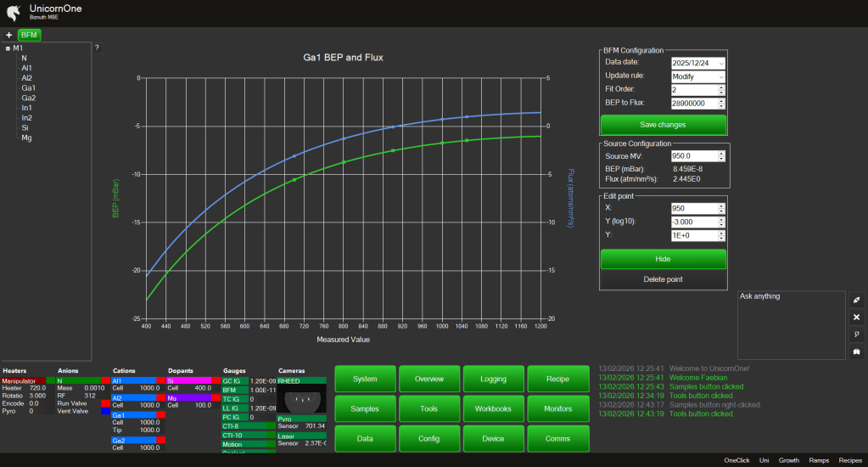Toggle the red shutter indicator for Si
The image size is (868, 467).
[216, 380]
